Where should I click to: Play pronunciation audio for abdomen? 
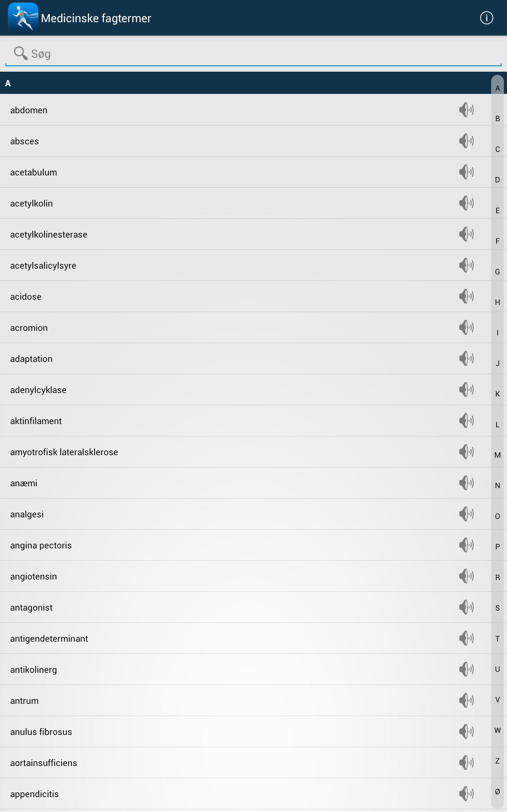[466, 110]
